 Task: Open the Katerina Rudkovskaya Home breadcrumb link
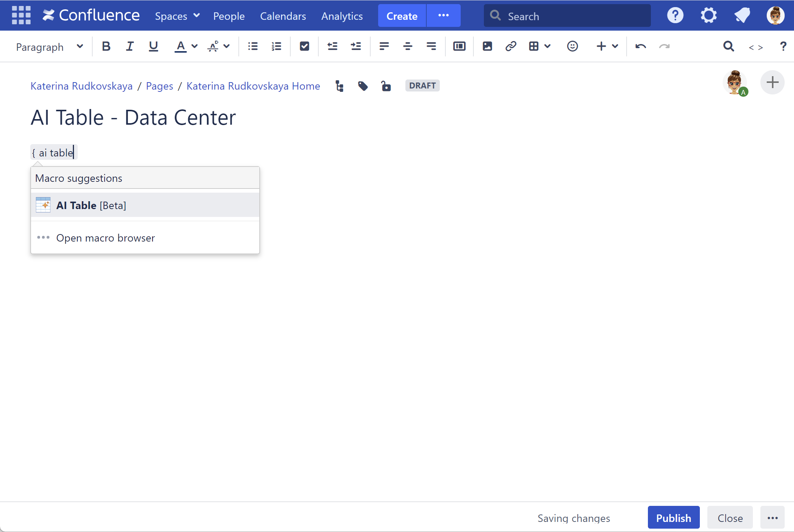(253, 86)
